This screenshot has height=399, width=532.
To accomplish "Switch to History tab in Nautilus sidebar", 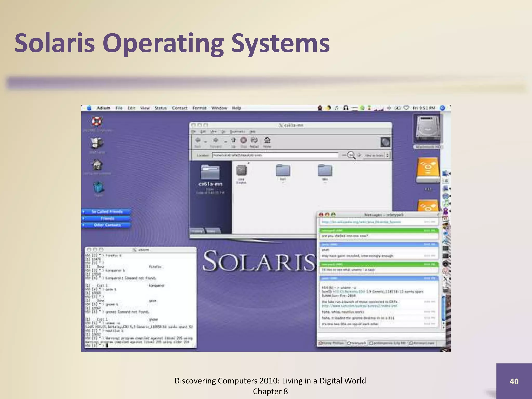I will tap(197, 231).
